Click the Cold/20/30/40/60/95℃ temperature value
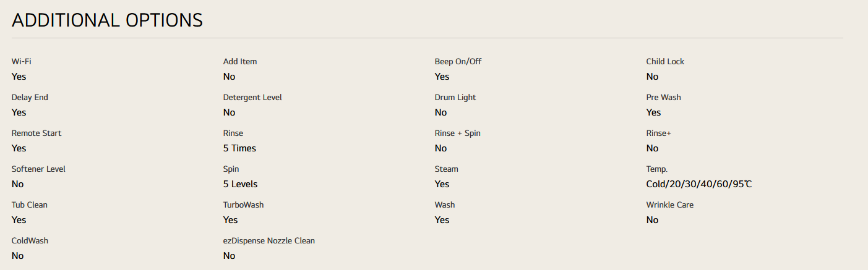 pos(699,184)
